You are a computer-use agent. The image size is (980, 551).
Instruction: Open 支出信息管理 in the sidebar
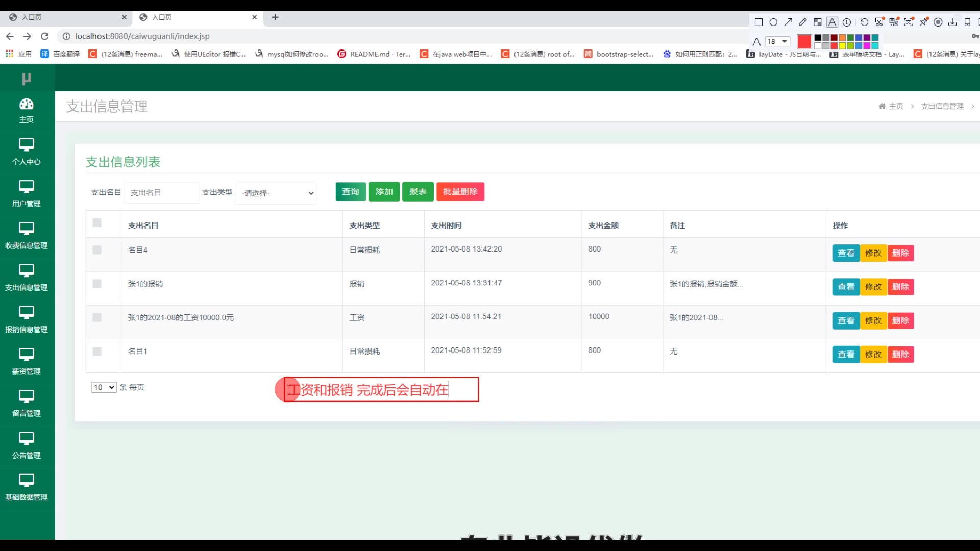(27, 279)
